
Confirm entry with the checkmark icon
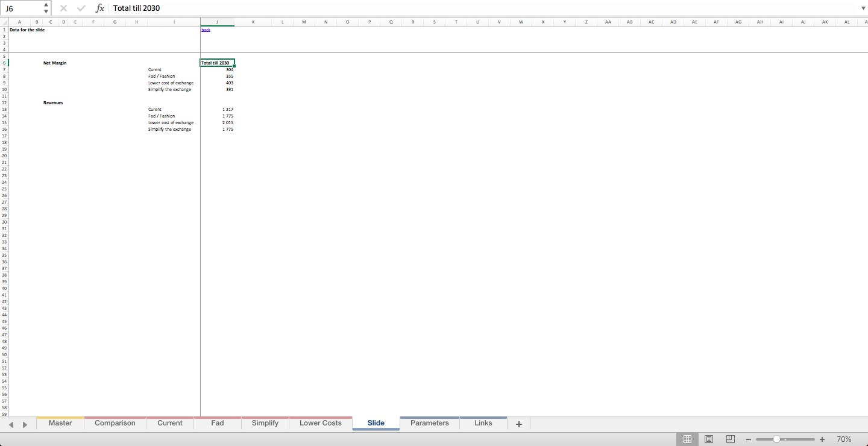[x=80, y=8]
